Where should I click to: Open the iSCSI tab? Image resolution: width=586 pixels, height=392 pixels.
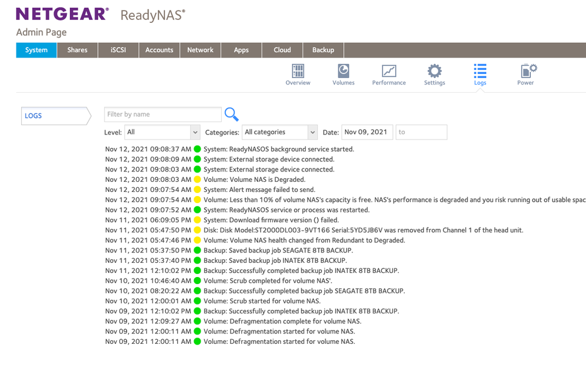tap(118, 50)
